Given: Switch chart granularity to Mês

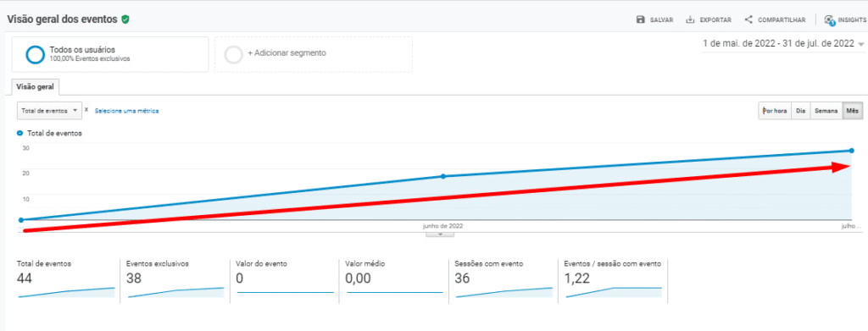Looking at the screenshot, I should pyautogui.click(x=852, y=111).
